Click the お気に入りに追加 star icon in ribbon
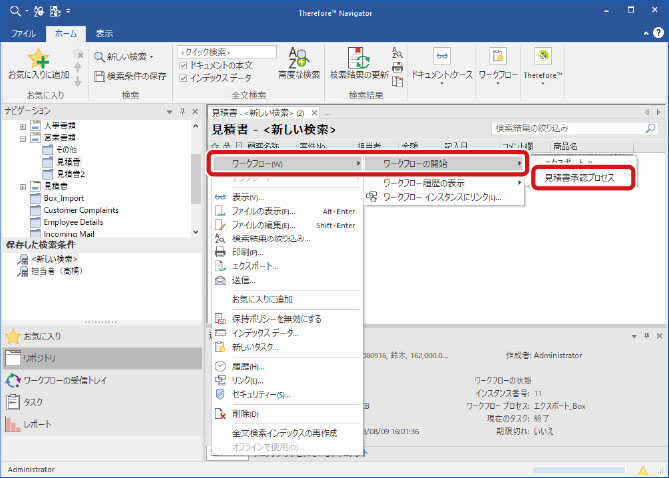This screenshot has height=478, width=669. 38,58
